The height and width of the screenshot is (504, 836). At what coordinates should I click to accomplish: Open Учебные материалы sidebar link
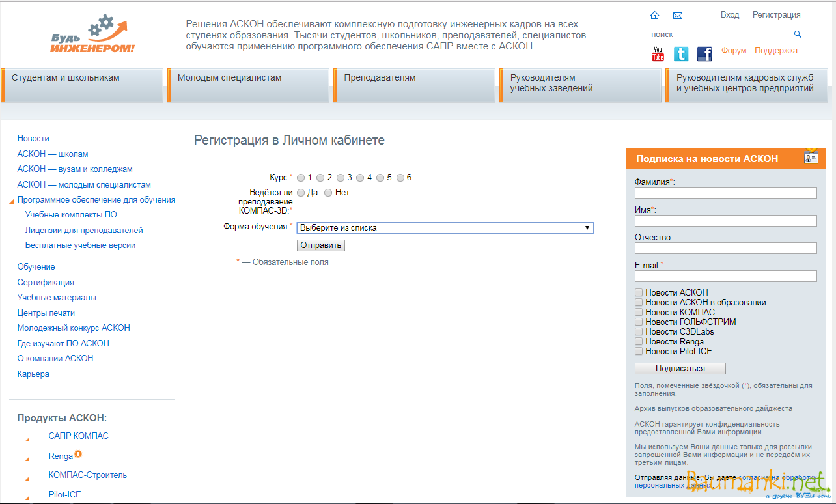coord(57,298)
